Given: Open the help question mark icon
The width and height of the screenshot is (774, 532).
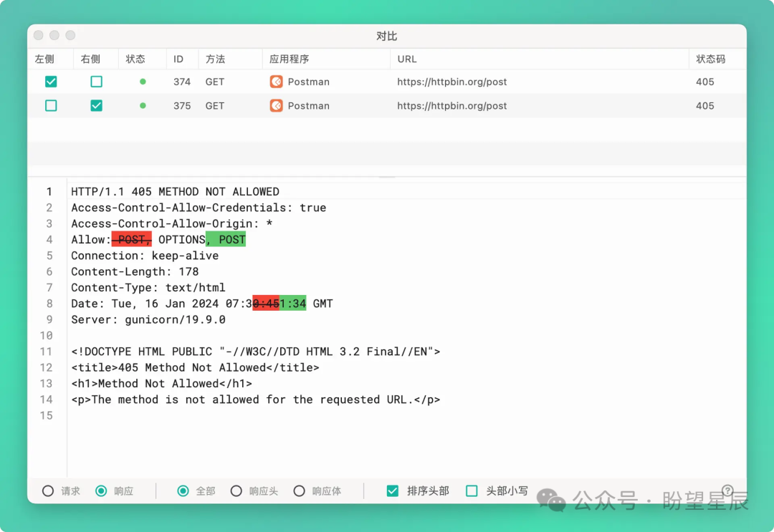Looking at the screenshot, I should click(x=727, y=490).
